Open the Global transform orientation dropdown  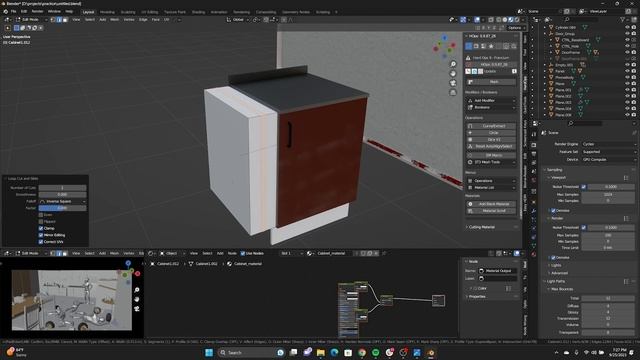pos(238,20)
